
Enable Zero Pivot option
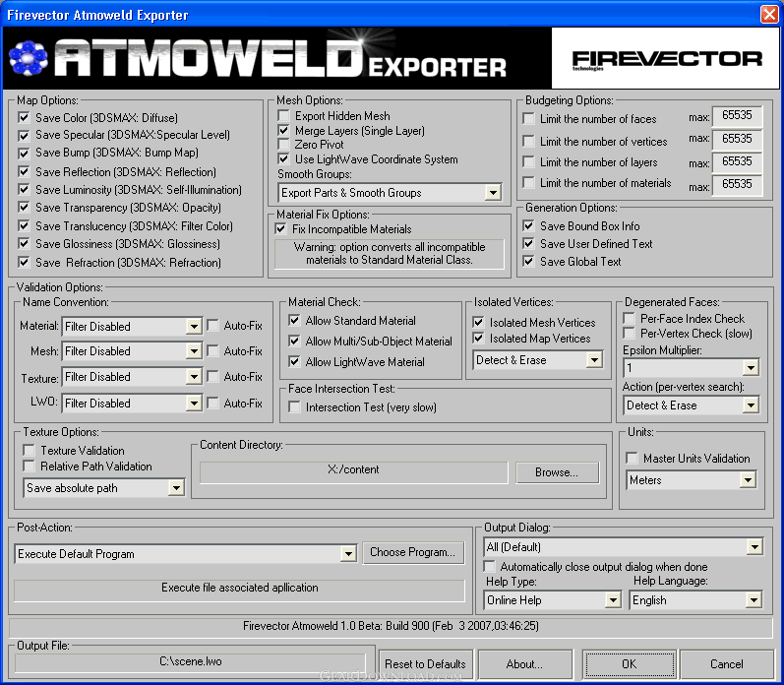tap(283, 145)
